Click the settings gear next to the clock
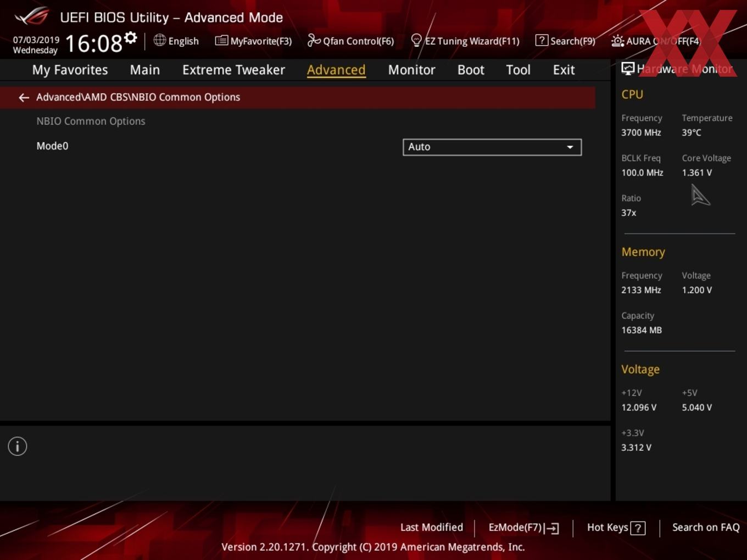Image resolution: width=747 pixels, height=560 pixels. (131, 38)
